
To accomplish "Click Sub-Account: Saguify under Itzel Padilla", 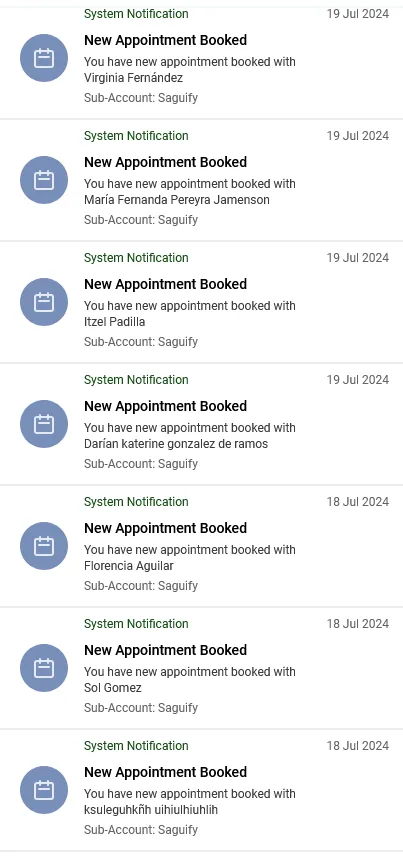I will pos(141,342).
